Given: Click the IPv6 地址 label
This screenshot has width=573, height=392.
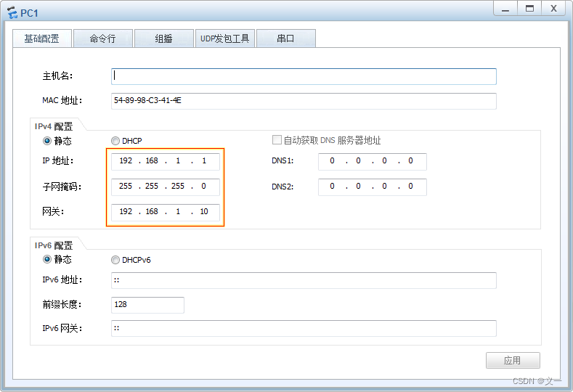Looking at the screenshot, I should (62, 279).
